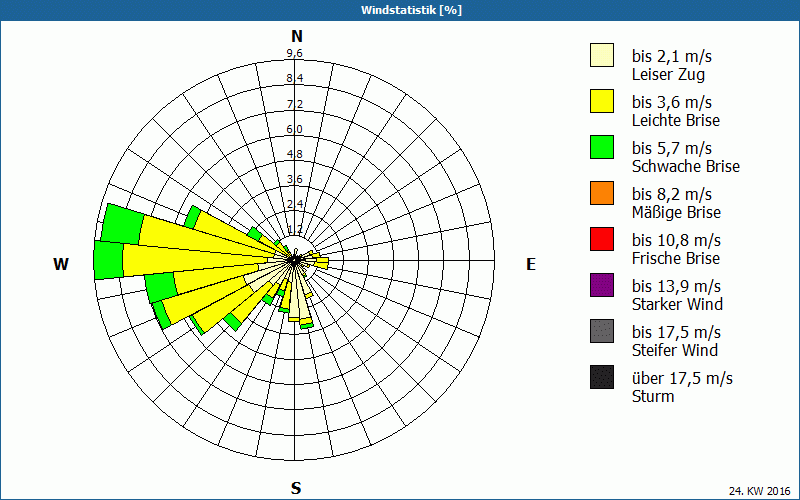The image size is (800, 500).
Task: Click the '7,2' ring scale value
Action: [x=294, y=104]
